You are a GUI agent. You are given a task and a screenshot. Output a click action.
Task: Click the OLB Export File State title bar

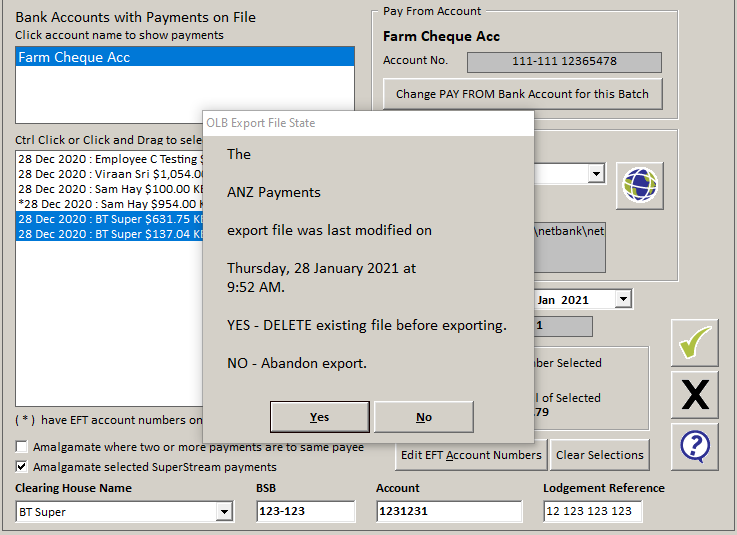pos(368,123)
